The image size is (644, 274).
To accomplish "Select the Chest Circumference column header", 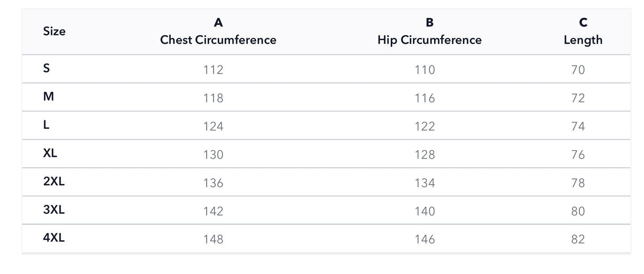I will click(218, 40).
